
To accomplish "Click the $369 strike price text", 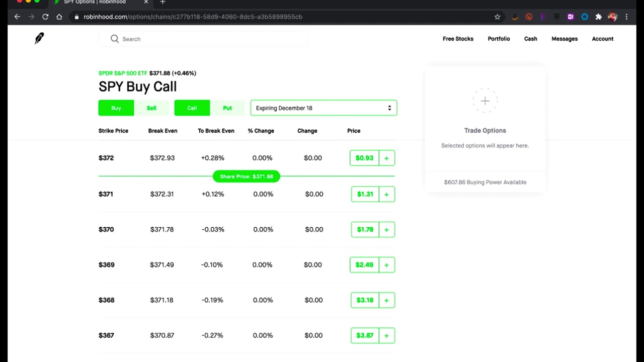I will pyautogui.click(x=107, y=264).
